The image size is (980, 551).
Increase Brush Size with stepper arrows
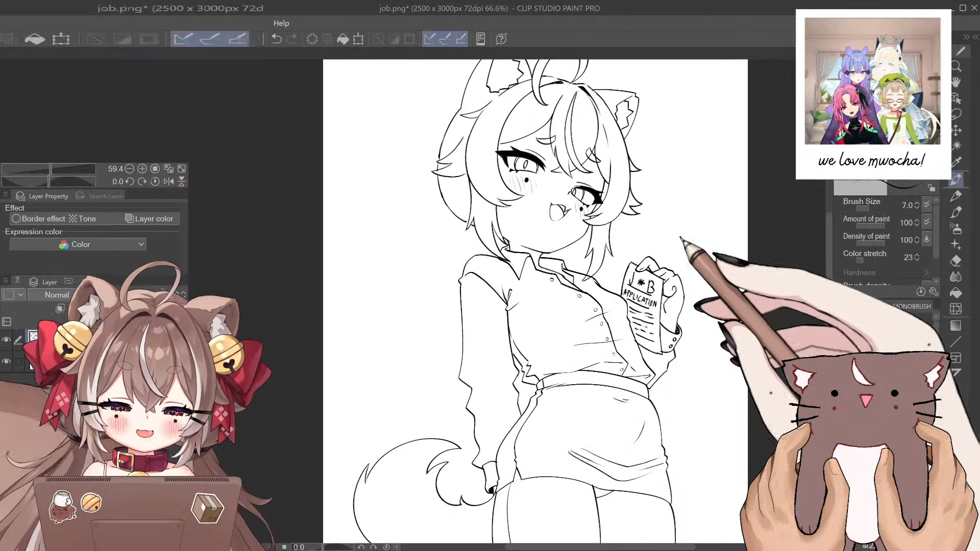tap(917, 203)
